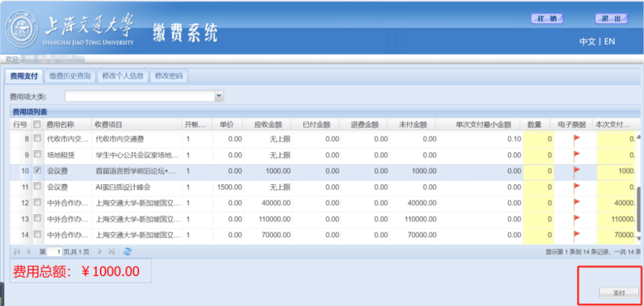The height and width of the screenshot is (306, 644).
Task: Uncheck the row 10 会议费 checkbox
Action: click(x=38, y=171)
